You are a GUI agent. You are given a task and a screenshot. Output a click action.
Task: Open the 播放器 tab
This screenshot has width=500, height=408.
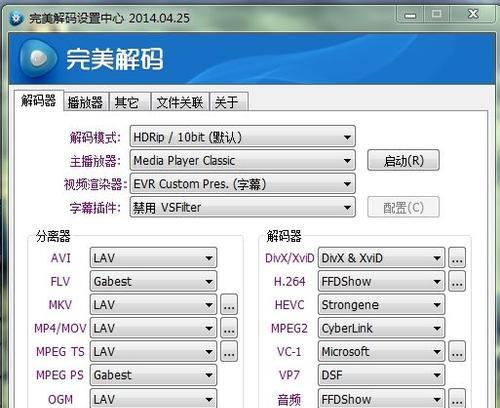tap(86, 102)
